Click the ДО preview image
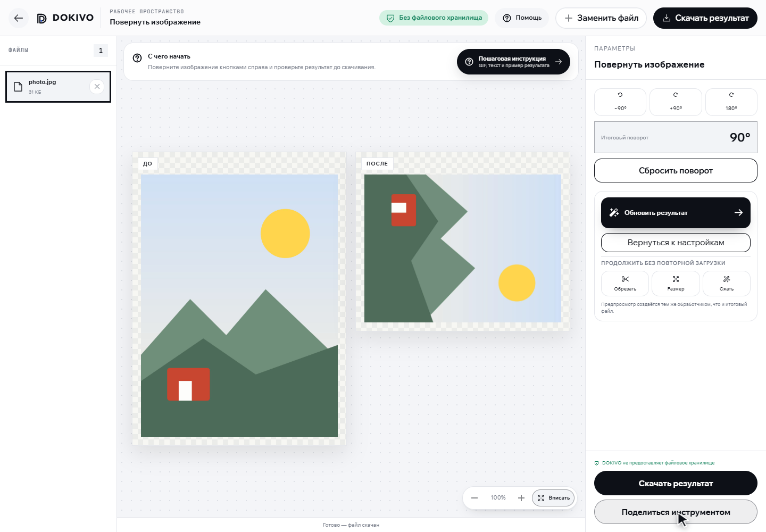The image size is (766, 532). [x=239, y=306]
